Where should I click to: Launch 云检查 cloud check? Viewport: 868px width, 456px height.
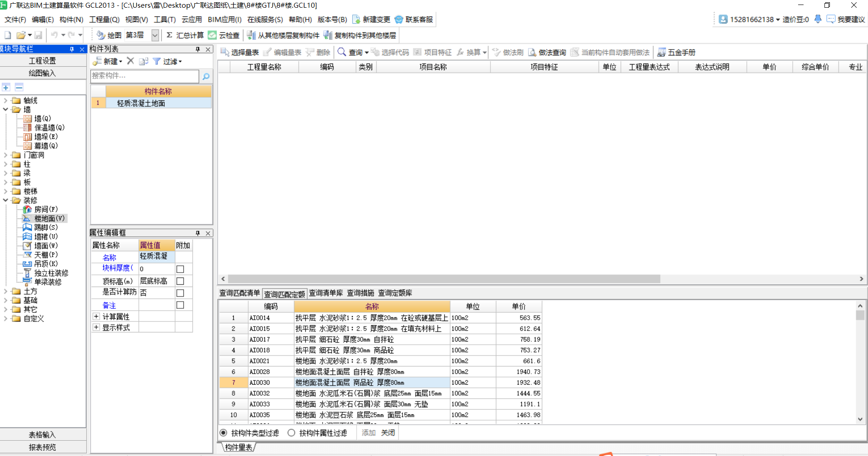click(x=224, y=35)
